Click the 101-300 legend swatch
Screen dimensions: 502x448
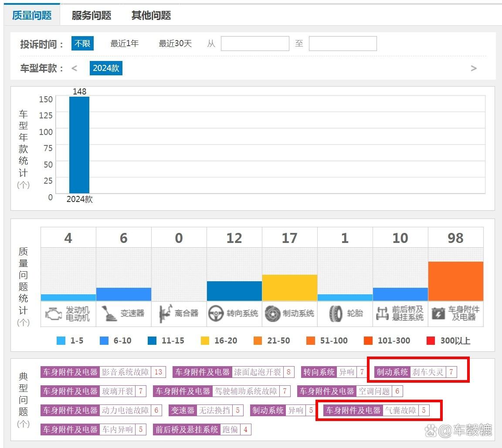coord(368,340)
